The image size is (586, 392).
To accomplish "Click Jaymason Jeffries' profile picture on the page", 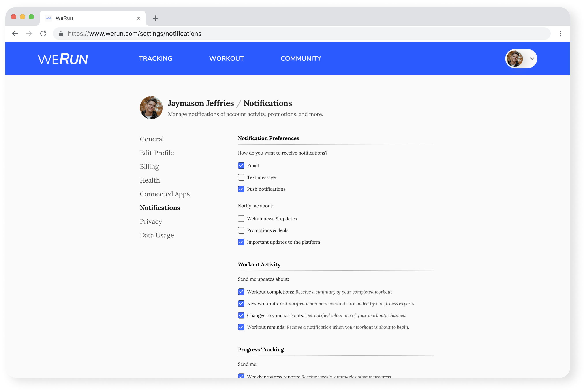I will (151, 107).
